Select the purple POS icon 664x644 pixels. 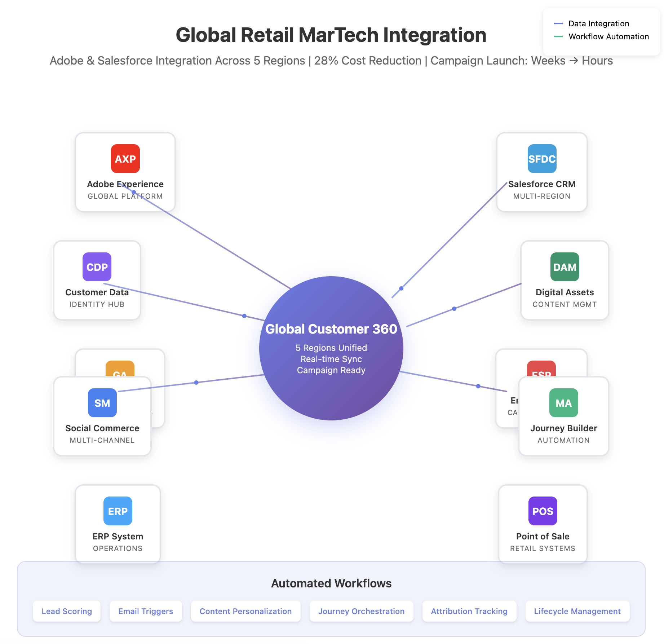coord(543,511)
